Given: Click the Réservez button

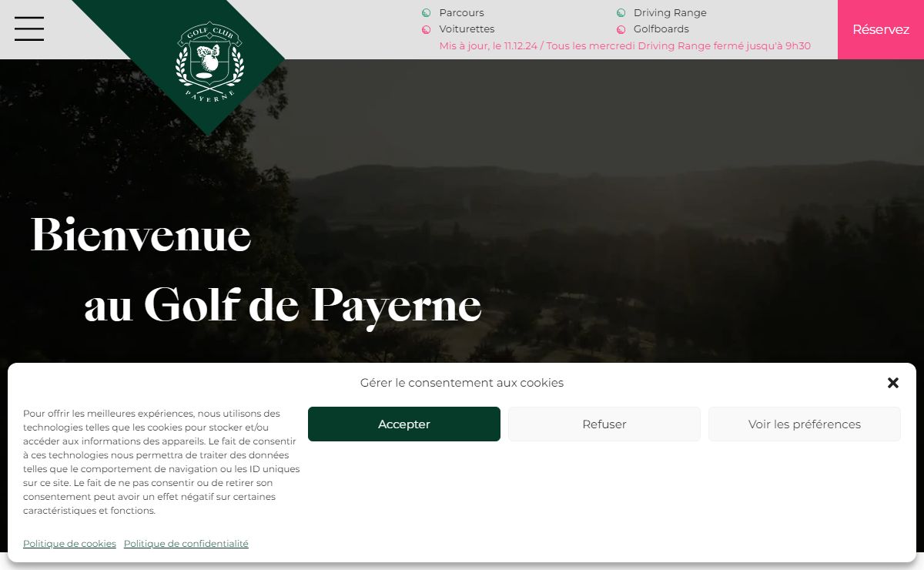Looking at the screenshot, I should (881, 29).
